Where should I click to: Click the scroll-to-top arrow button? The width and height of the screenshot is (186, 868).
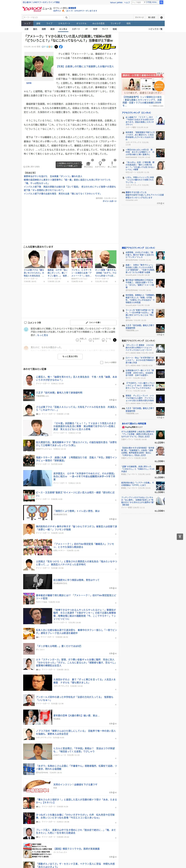180,536
